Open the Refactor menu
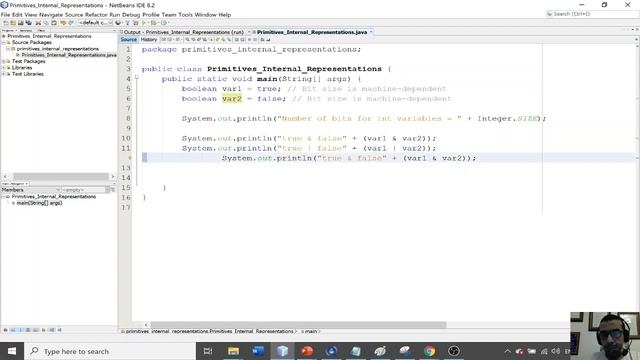Screen dimensions: 640x360 (x=96, y=15)
